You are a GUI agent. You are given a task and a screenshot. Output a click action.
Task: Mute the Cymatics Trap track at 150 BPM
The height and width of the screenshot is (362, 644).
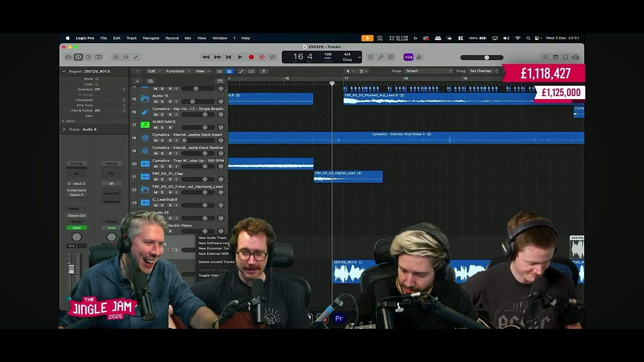click(x=155, y=166)
